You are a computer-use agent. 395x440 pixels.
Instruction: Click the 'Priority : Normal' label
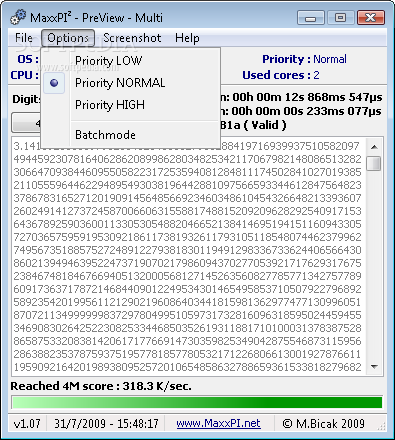[x=304, y=59]
